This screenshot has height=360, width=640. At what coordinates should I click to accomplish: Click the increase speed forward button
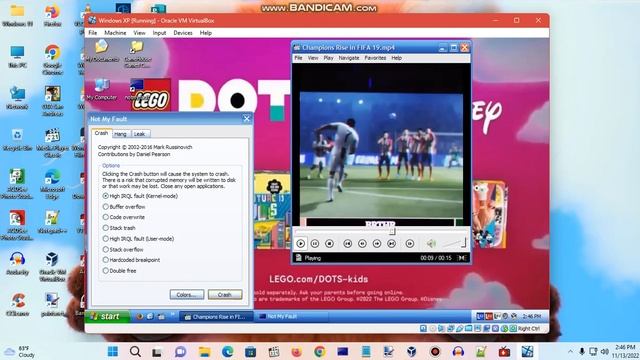pos(377,244)
